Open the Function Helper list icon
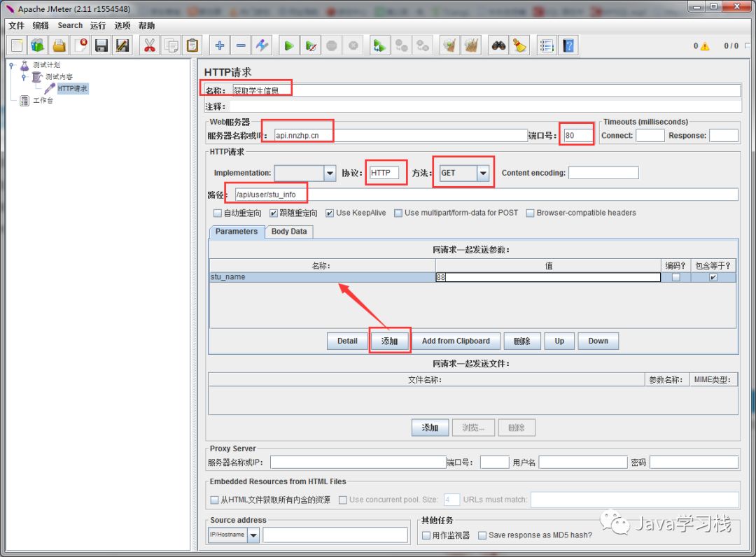Screen dimensions: 756x557 [x=547, y=45]
